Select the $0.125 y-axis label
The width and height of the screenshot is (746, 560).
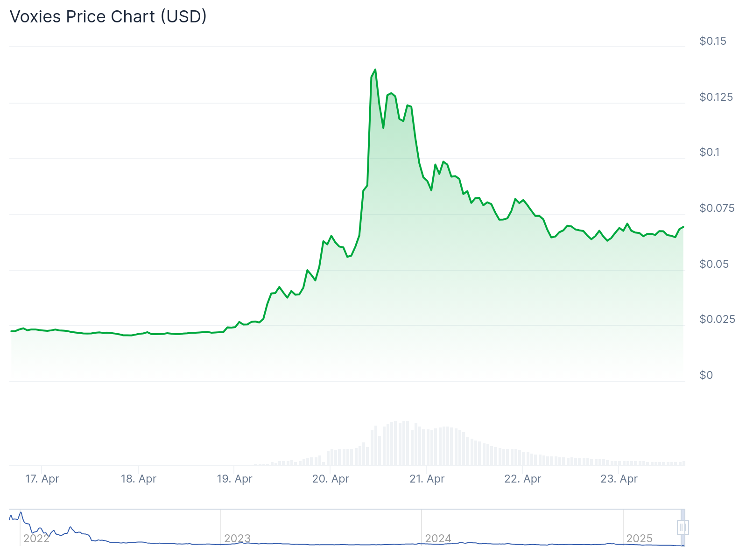click(716, 97)
